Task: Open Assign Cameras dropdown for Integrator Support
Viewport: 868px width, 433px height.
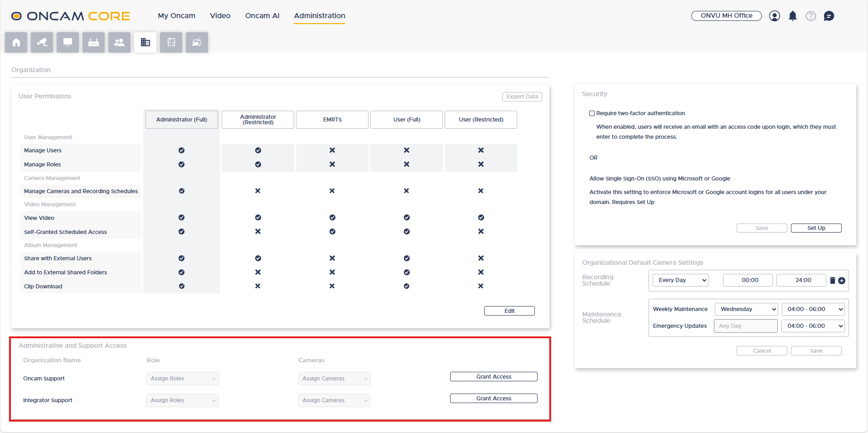Action: [335, 400]
